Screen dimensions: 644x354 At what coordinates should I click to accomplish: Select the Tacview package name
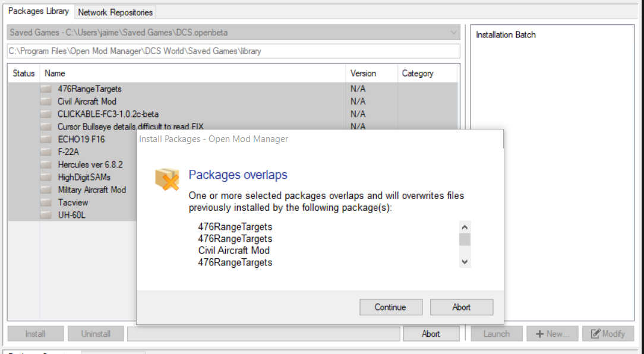pos(73,203)
